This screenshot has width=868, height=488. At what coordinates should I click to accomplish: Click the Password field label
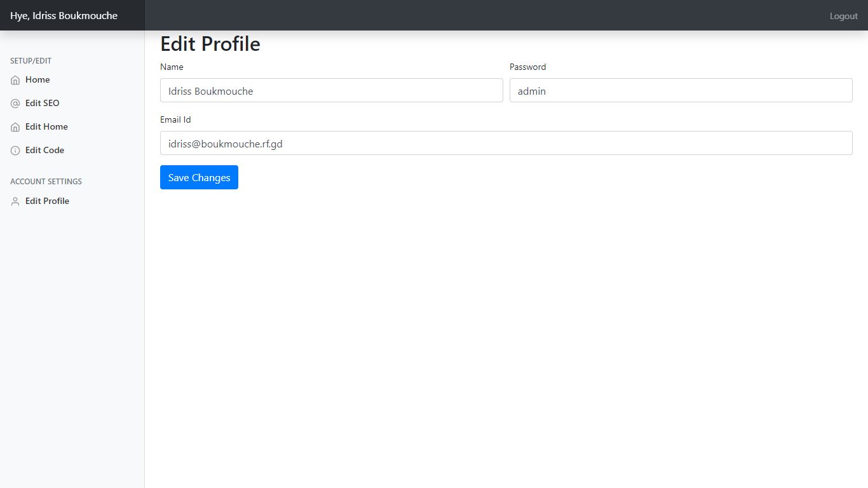[527, 67]
